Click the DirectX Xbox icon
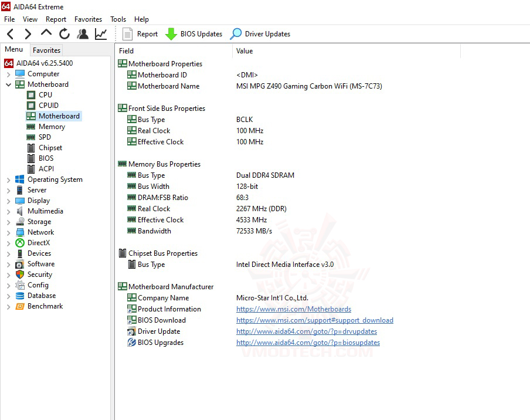The image size is (530, 420). pos(20,243)
